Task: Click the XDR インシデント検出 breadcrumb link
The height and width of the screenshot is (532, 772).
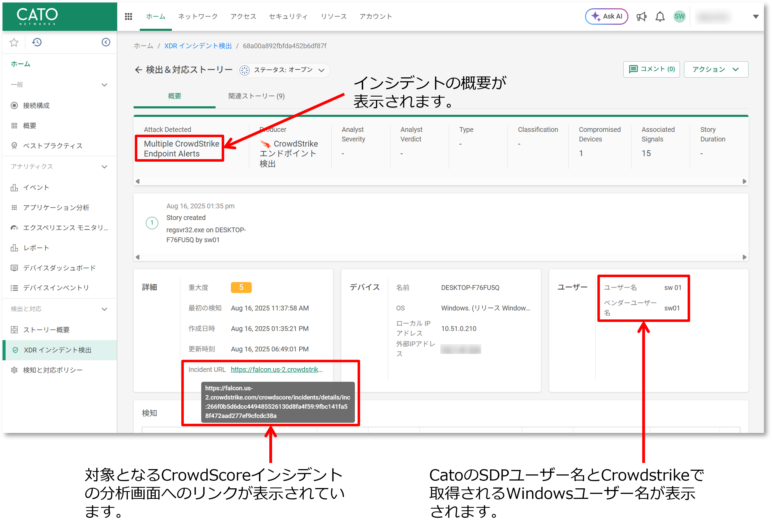Action: point(198,46)
